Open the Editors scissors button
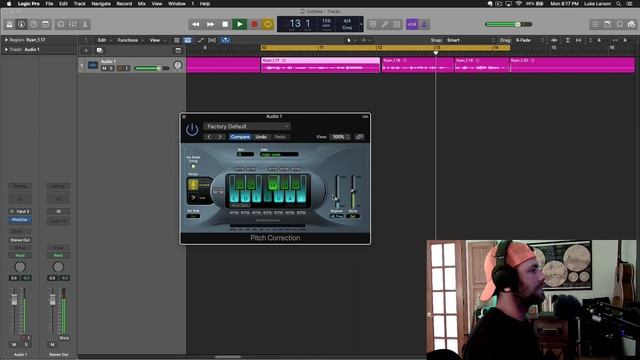Viewport: 640px width, 360px height. (x=85, y=24)
